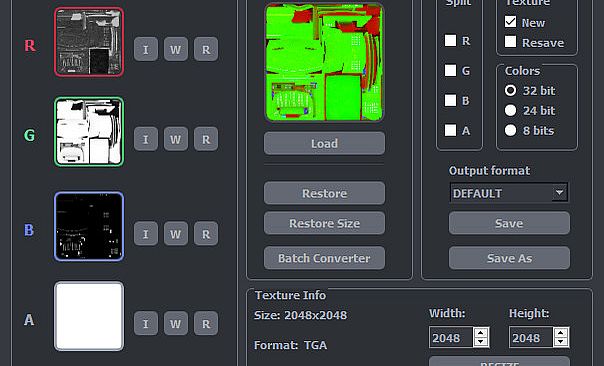Viewport: 604px width, 366px height.
Task: Click the I button in A channel row
Action: point(146,323)
